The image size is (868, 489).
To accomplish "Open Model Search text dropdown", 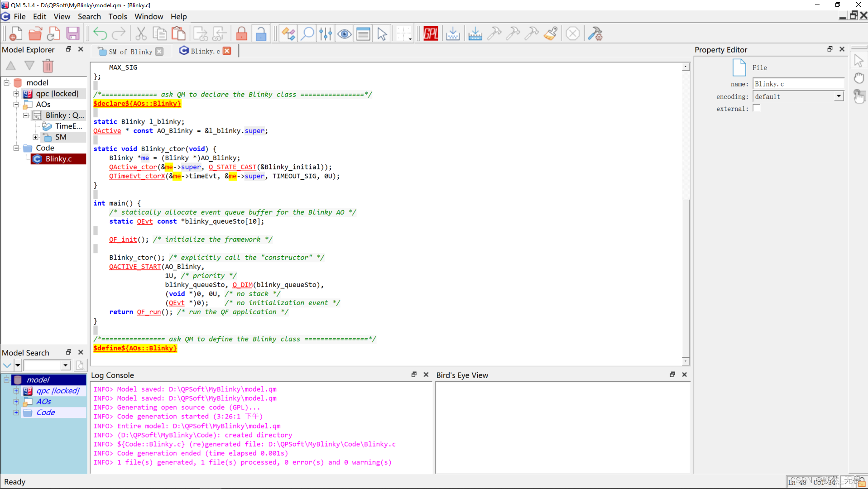I will pos(66,365).
